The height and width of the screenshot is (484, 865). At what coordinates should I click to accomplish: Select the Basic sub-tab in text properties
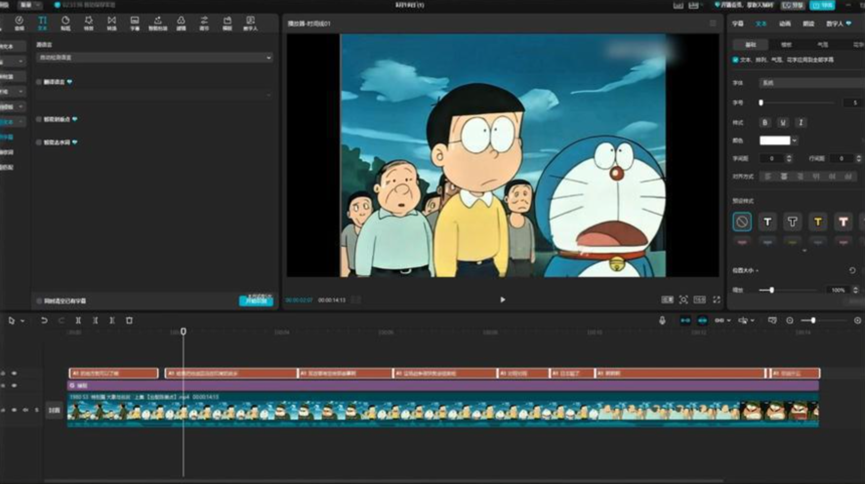coord(751,45)
